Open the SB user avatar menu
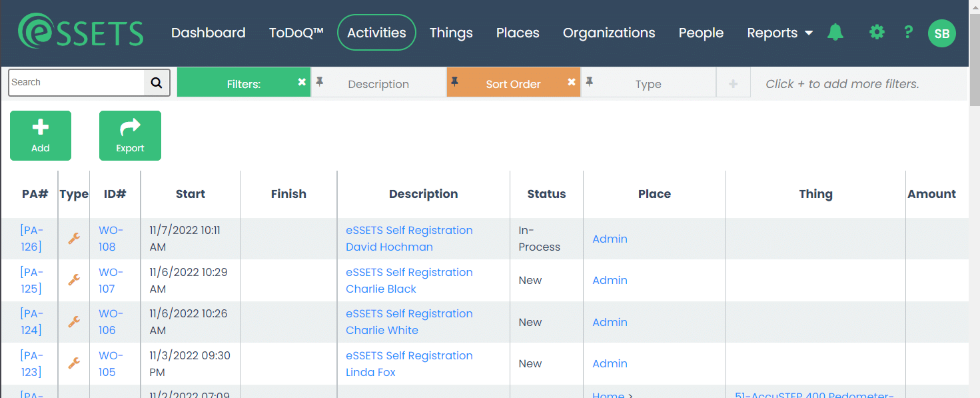The height and width of the screenshot is (398, 980). (942, 33)
